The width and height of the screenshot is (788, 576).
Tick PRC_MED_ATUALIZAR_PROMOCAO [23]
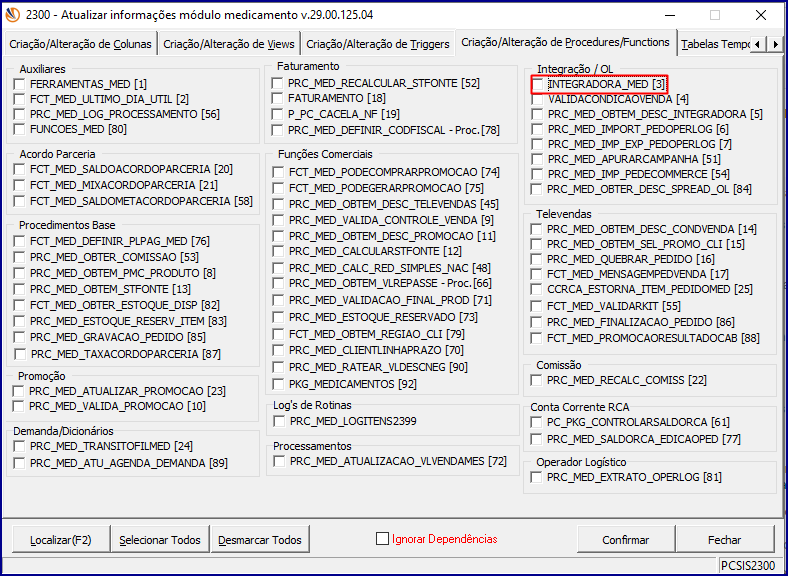pos(19,391)
